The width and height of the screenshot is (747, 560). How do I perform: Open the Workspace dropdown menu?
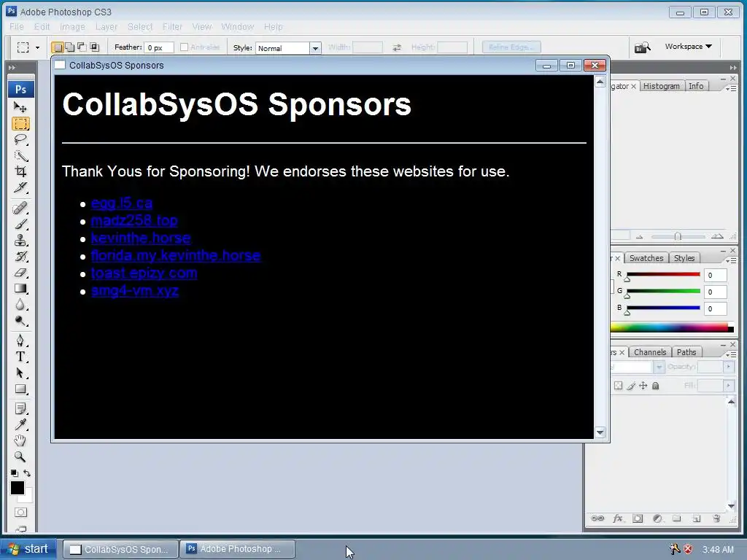(x=689, y=46)
